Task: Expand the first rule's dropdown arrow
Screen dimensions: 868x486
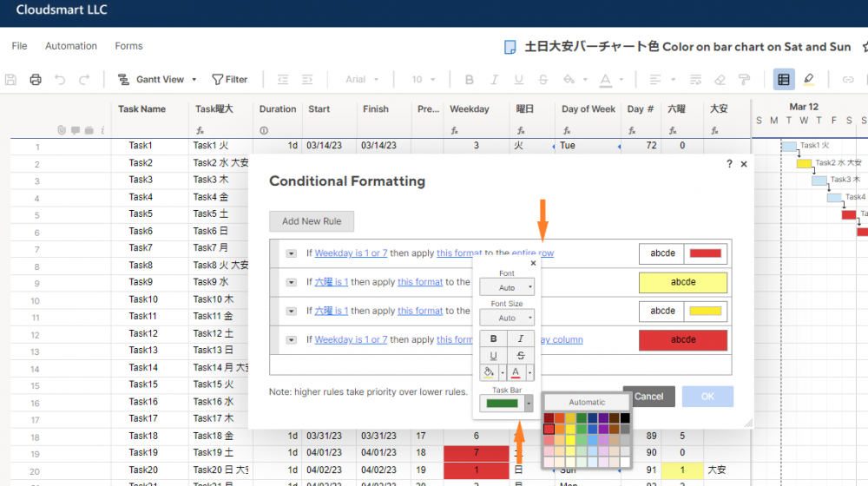Action: 292,253
